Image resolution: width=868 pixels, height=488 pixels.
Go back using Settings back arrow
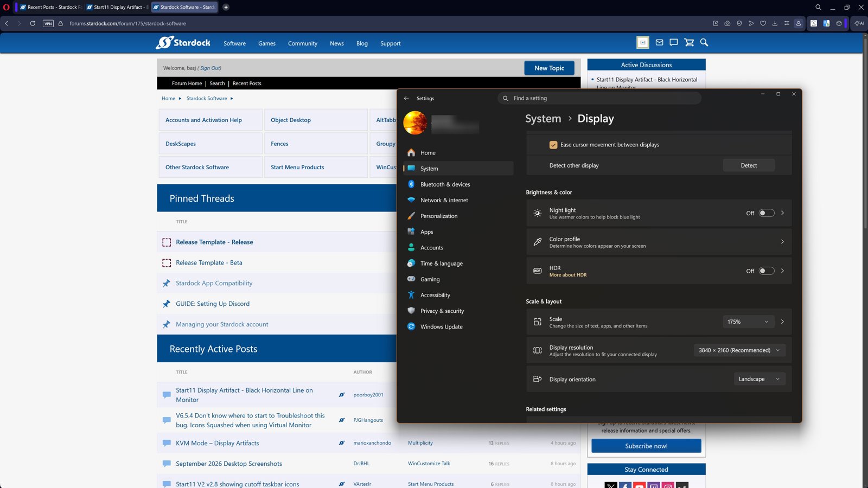pos(406,98)
